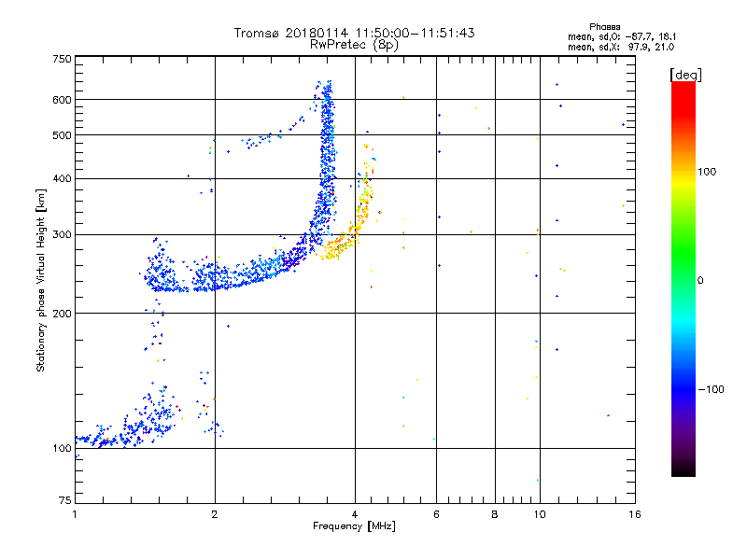Click the '10' x-axis tick label

pos(540,514)
